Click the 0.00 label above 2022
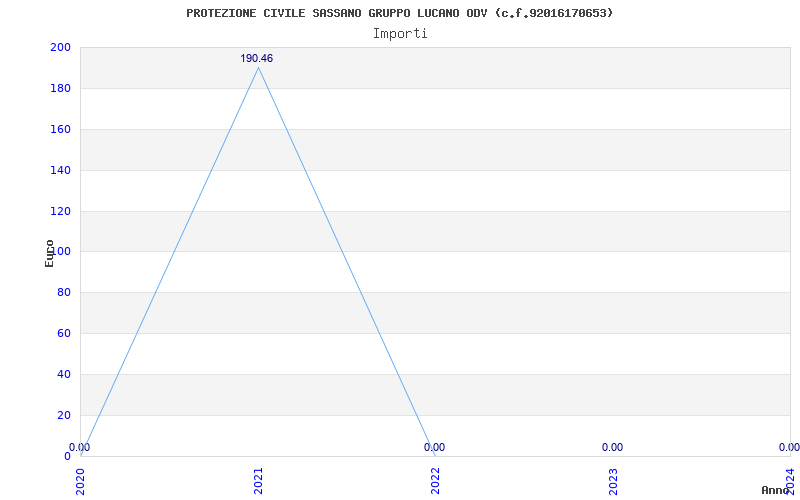 coord(434,447)
